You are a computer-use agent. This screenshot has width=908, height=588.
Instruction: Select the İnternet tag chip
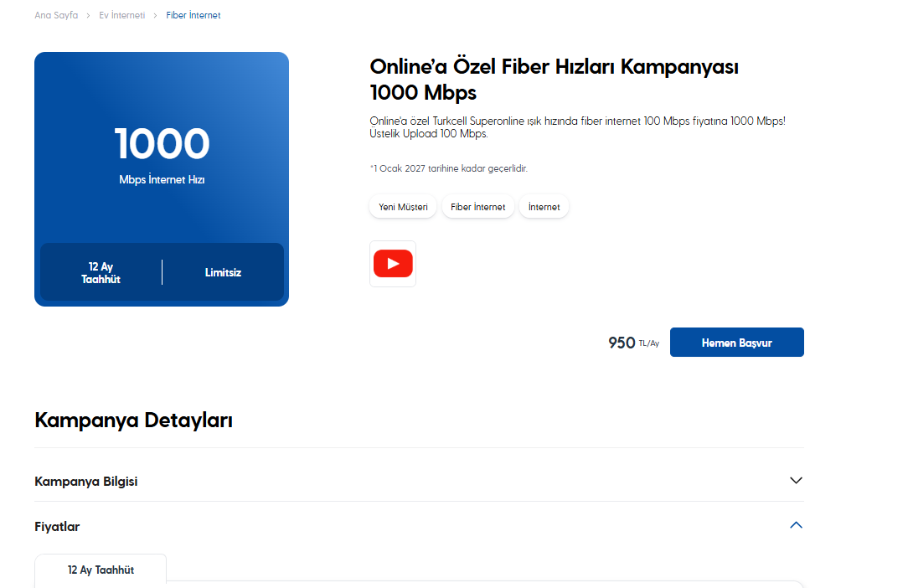click(544, 207)
